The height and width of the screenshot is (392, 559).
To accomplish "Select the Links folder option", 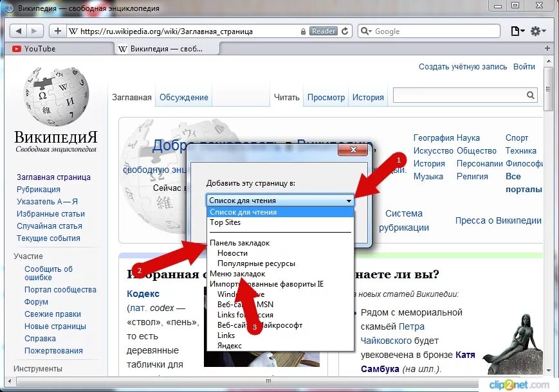I will coord(280,335).
